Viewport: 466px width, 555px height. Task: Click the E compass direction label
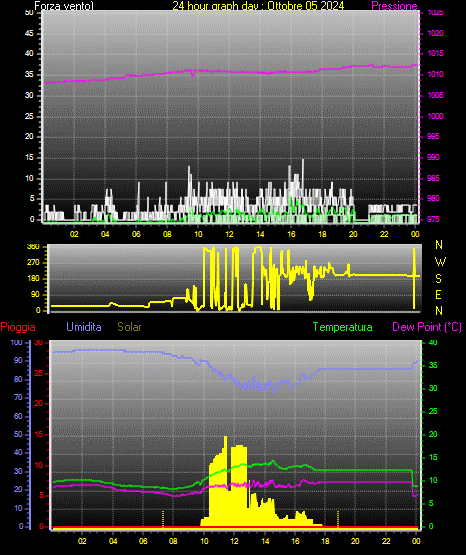click(438, 294)
